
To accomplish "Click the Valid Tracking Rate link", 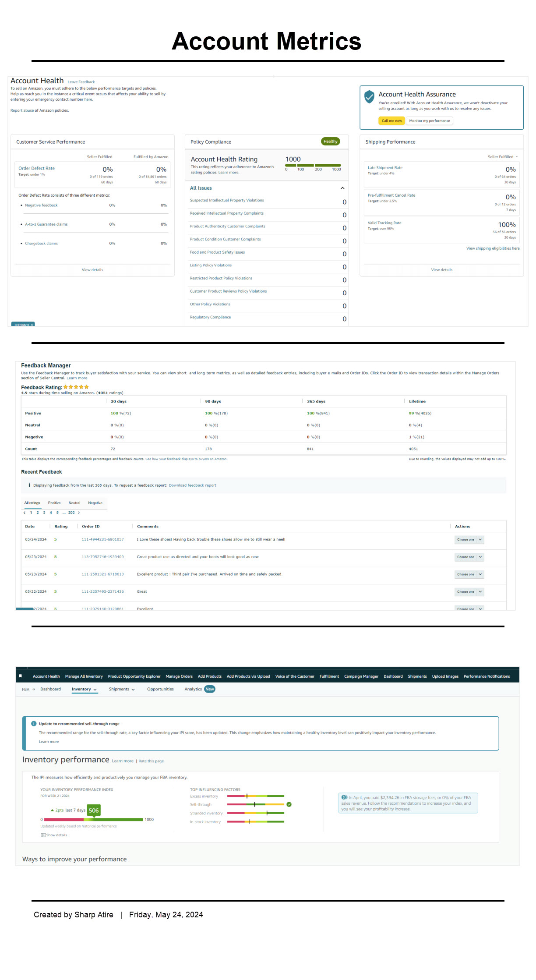I will coord(384,223).
